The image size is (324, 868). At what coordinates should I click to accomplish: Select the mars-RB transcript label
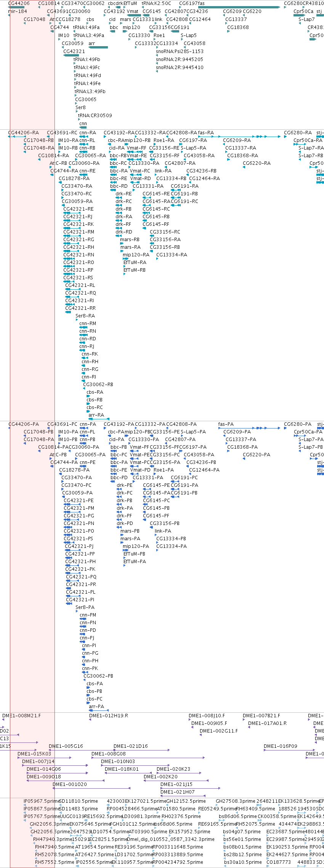pyautogui.click(x=130, y=240)
